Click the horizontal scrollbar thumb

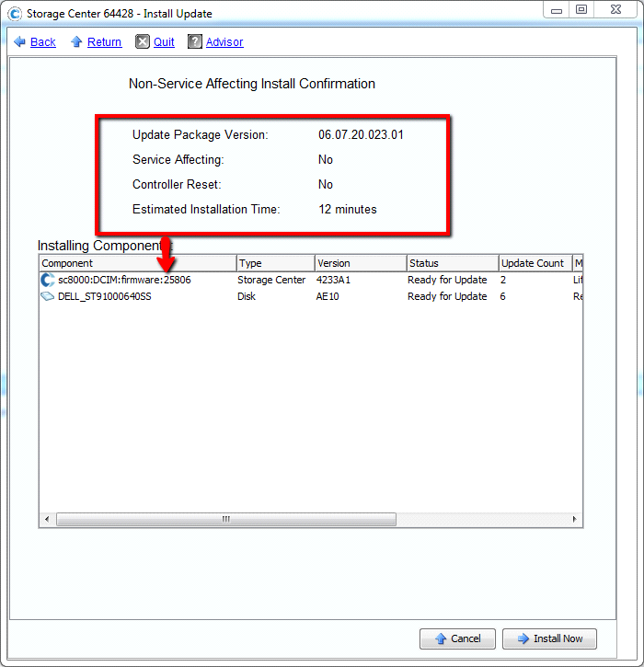coord(226,519)
